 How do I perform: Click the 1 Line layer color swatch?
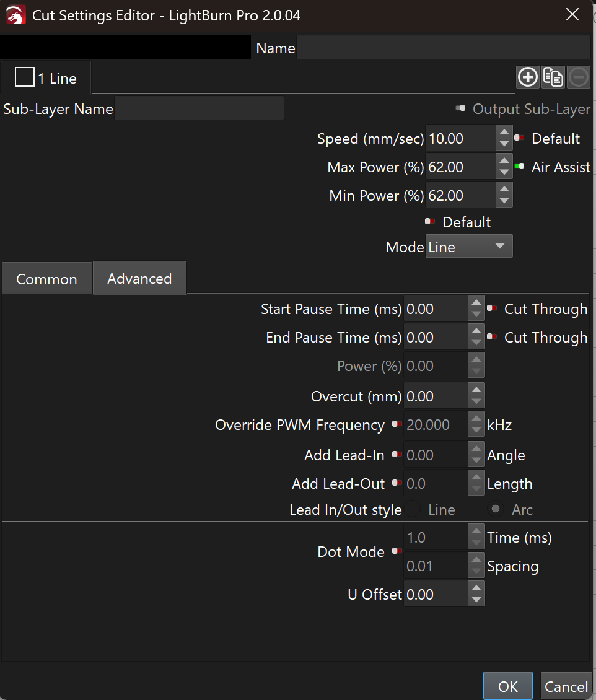(x=24, y=78)
